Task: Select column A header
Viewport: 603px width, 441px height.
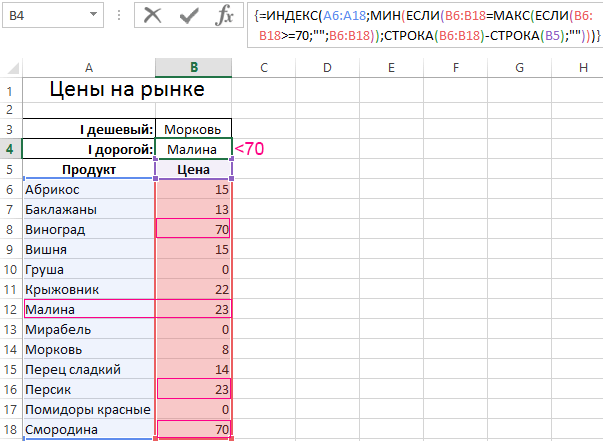Action: tap(89, 68)
